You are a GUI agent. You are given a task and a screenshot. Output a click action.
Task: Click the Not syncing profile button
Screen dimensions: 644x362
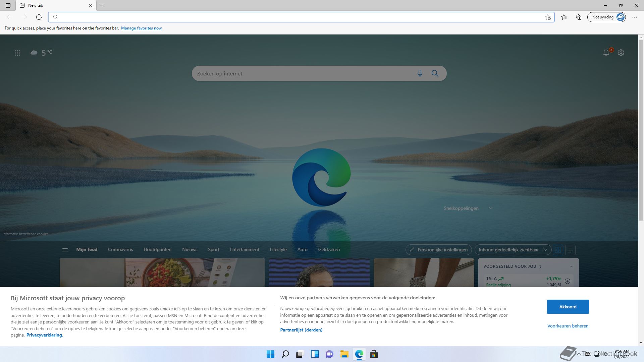coord(606,17)
